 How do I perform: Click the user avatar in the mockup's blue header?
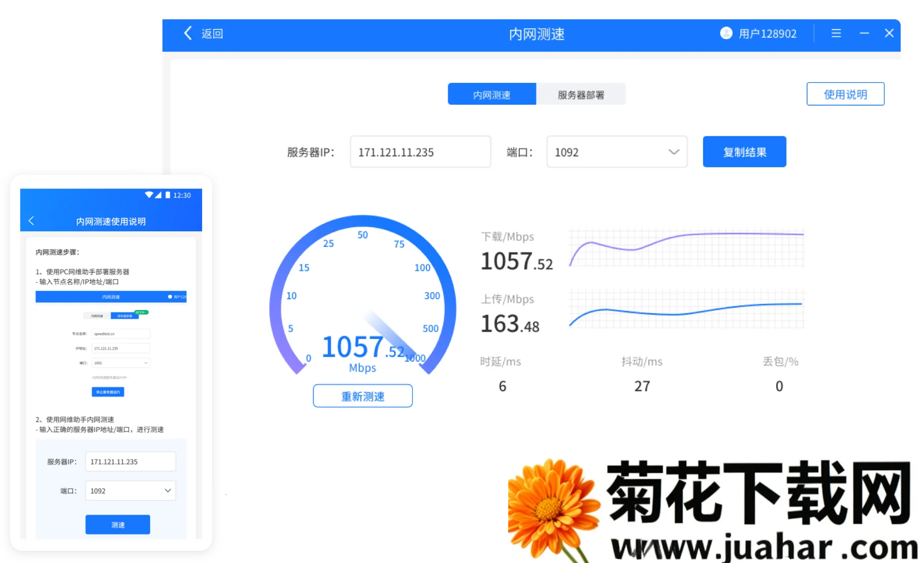[170, 297]
